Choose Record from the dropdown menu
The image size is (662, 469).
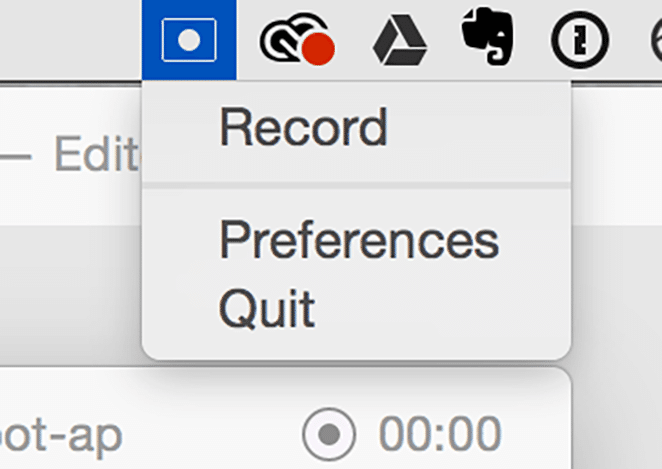point(303,128)
